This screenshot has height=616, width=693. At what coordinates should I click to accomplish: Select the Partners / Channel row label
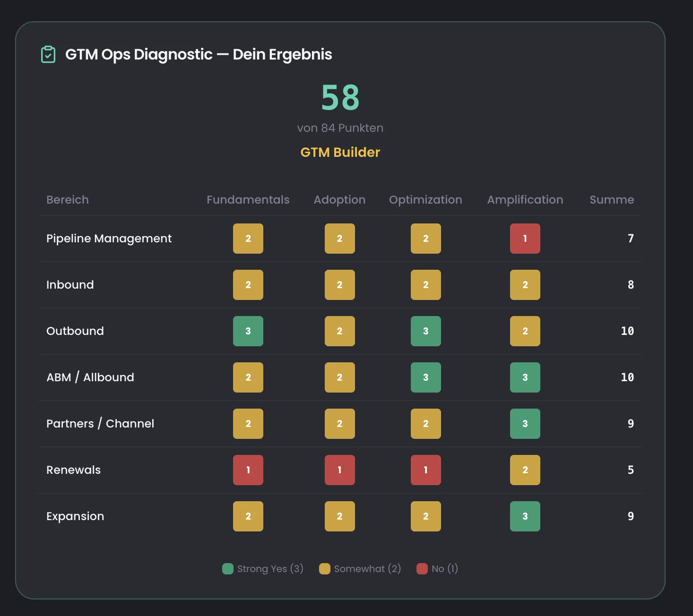pos(100,424)
